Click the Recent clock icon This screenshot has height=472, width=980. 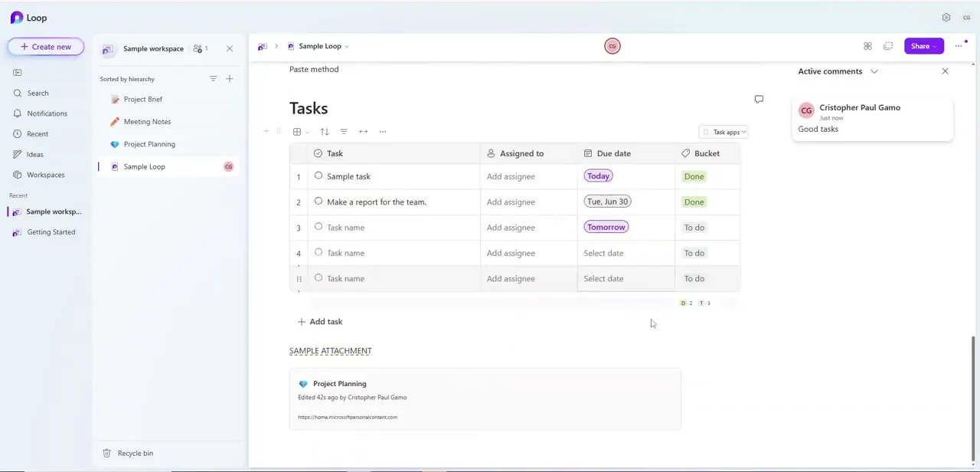point(17,134)
